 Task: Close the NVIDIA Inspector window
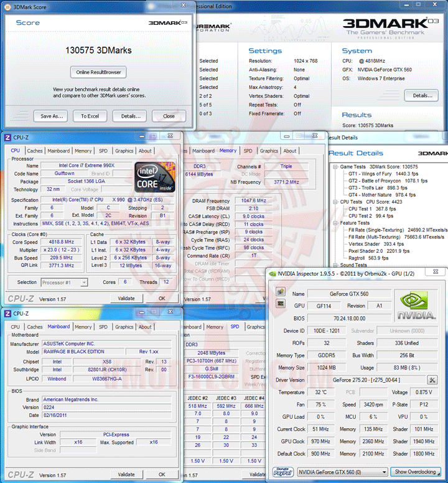(436, 271)
